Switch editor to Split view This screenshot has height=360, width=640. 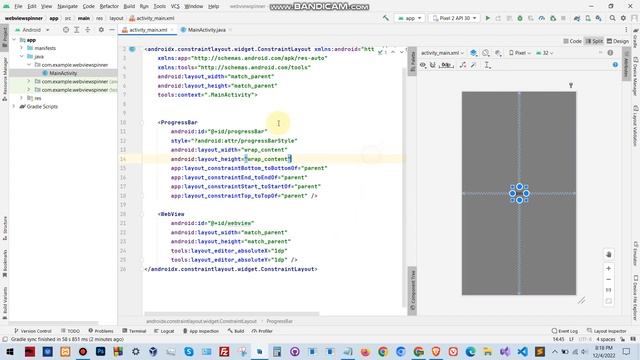[594, 41]
